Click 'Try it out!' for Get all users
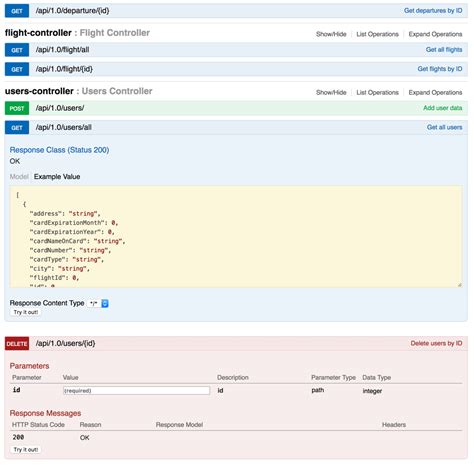474x468 pixels. pos(26,312)
